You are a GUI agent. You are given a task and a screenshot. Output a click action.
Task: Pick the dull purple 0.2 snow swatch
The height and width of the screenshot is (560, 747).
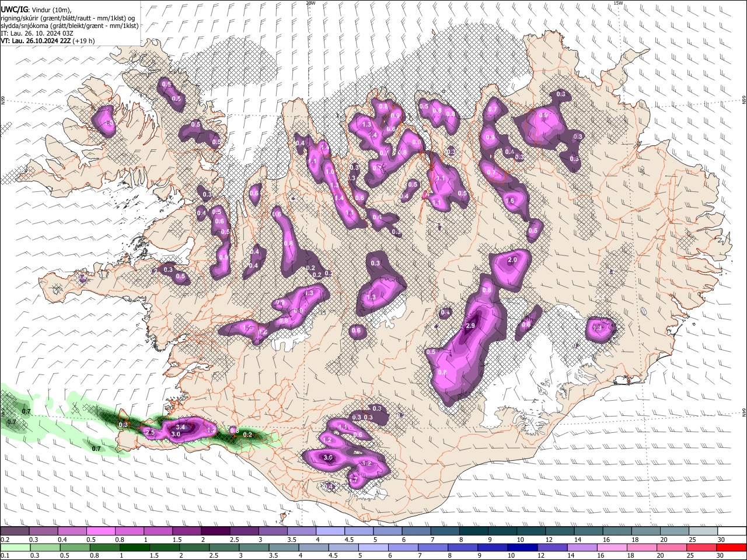point(15,531)
